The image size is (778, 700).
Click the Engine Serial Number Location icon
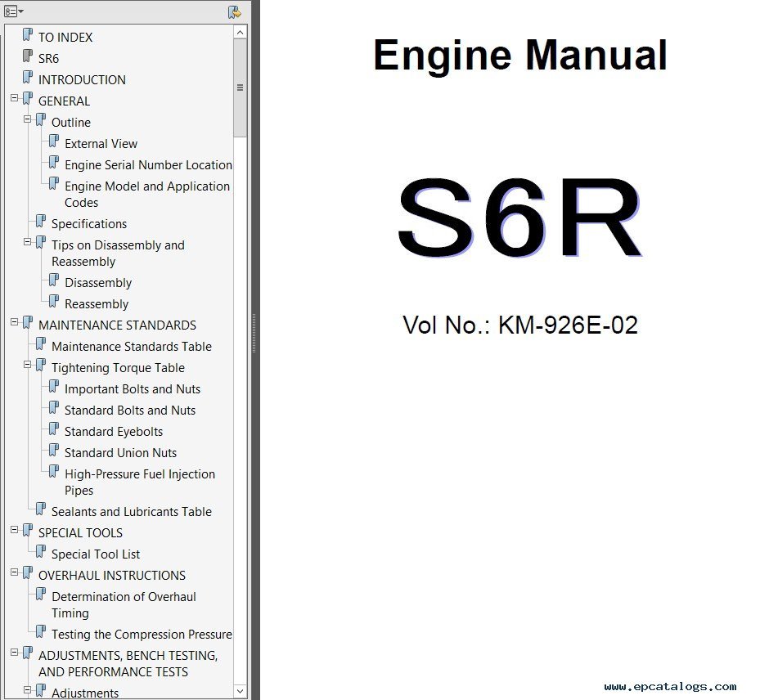[x=54, y=163]
